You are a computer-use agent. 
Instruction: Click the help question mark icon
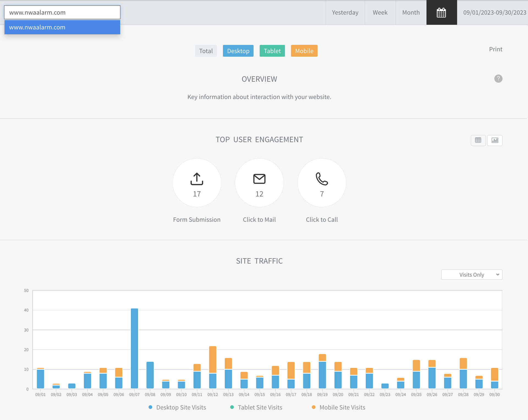pos(498,79)
